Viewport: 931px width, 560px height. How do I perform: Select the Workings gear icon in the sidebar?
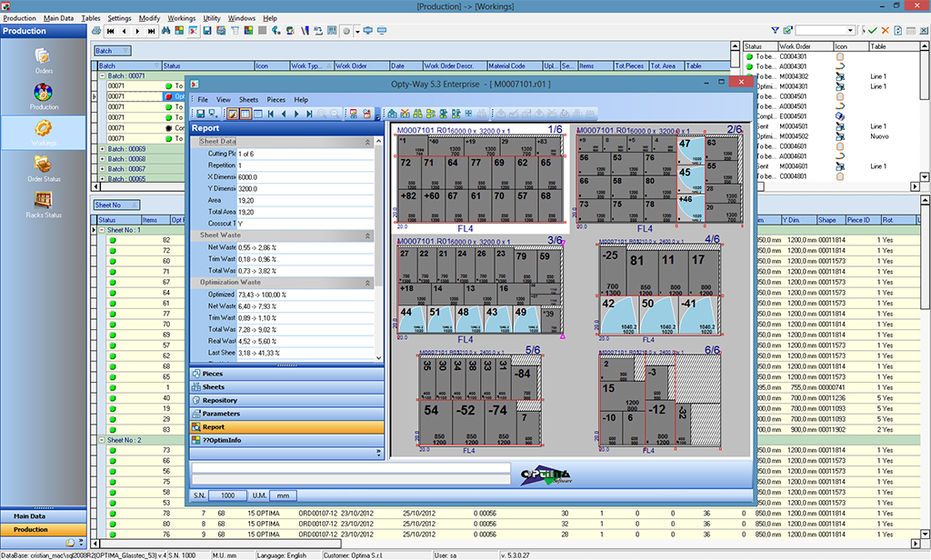pos(44,132)
